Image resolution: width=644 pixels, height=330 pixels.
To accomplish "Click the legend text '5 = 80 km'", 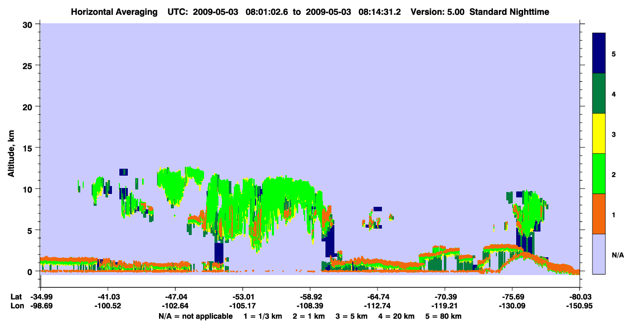I will pos(444,316).
